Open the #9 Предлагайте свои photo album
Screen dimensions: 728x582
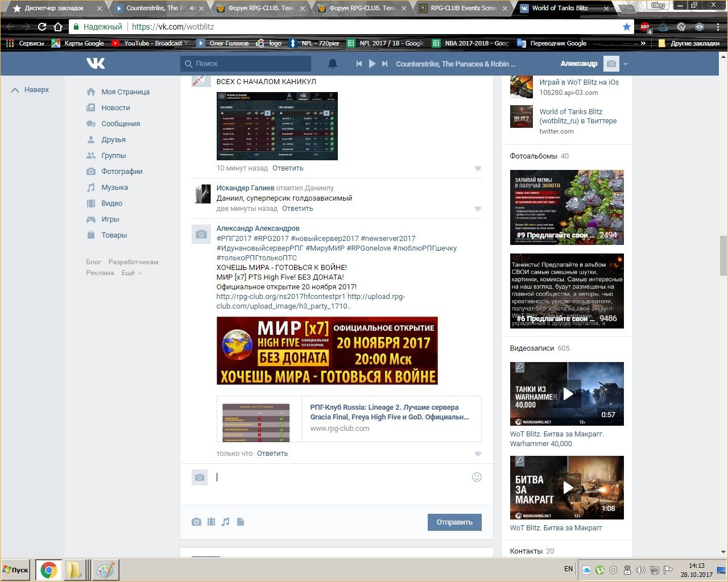click(x=567, y=207)
